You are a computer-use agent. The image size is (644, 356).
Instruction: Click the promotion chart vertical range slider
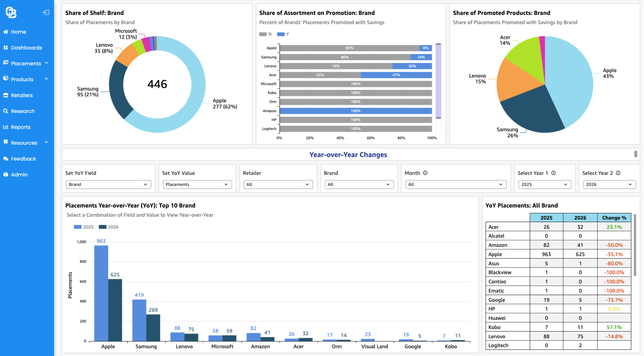click(438, 81)
